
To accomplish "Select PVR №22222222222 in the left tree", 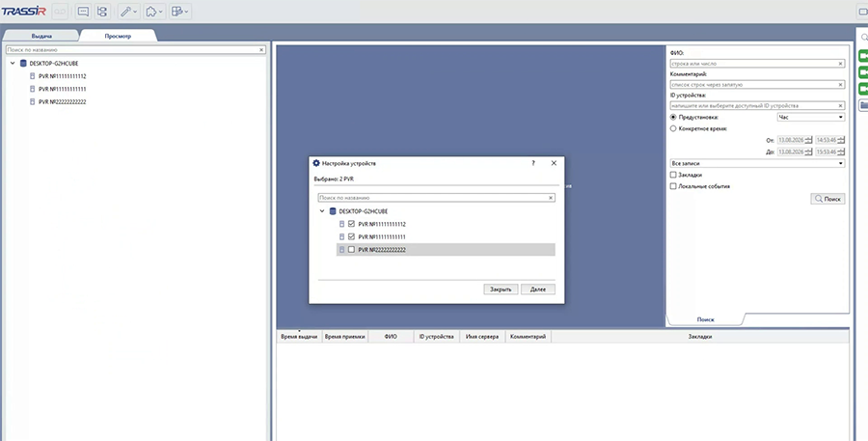I will point(62,102).
